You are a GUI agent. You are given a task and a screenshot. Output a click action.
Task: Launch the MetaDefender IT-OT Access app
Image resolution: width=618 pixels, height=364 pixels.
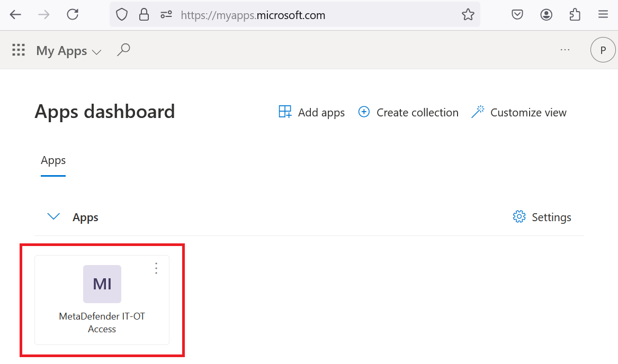tap(102, 300)
